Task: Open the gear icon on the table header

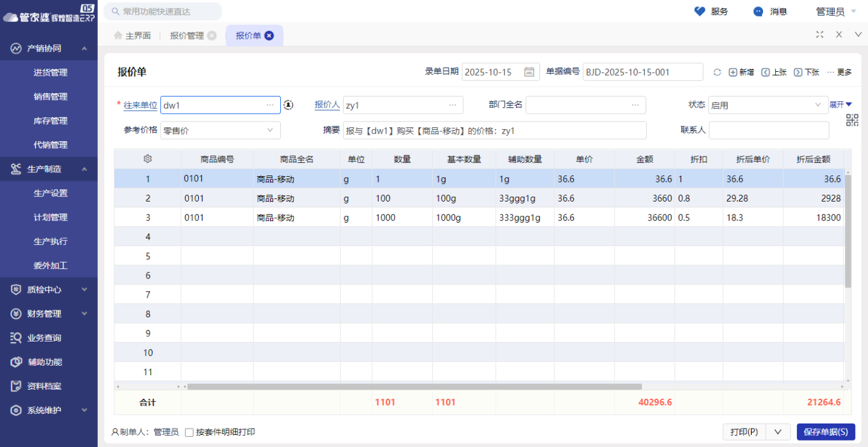Action: pyautogui.click(x=147, y=159)
